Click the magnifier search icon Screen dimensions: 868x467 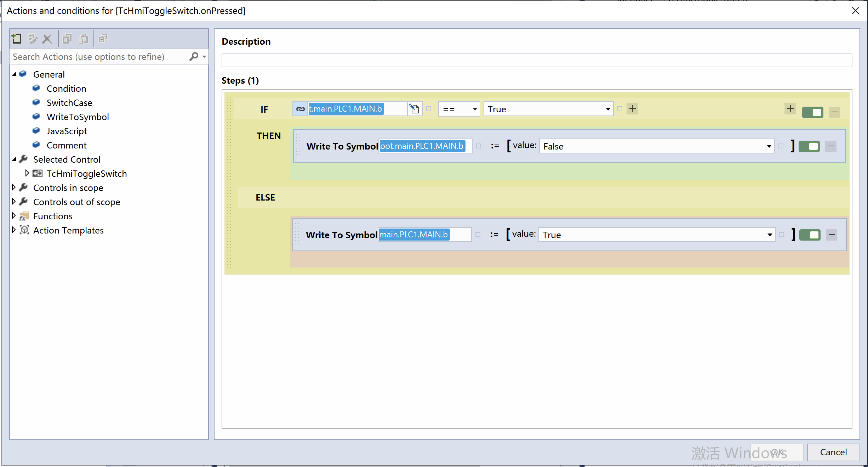click(194, 57)
